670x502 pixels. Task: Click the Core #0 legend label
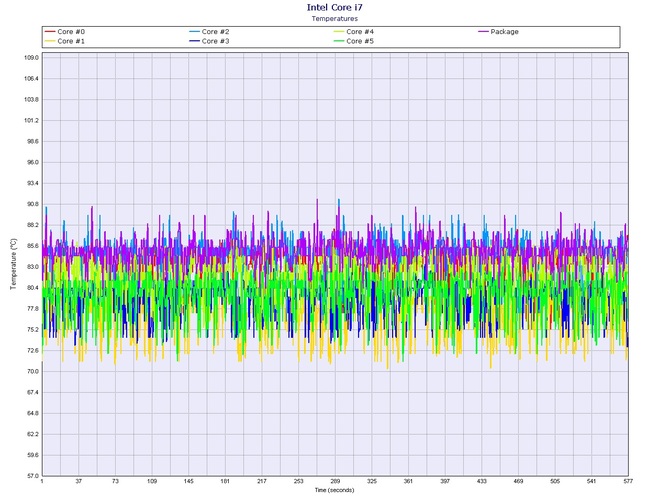71,32
